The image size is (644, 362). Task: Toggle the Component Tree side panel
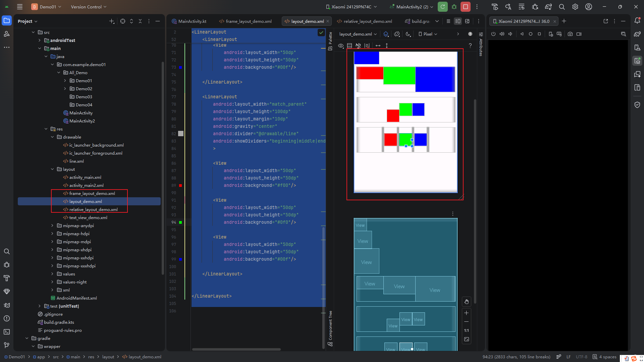point(330,328)
